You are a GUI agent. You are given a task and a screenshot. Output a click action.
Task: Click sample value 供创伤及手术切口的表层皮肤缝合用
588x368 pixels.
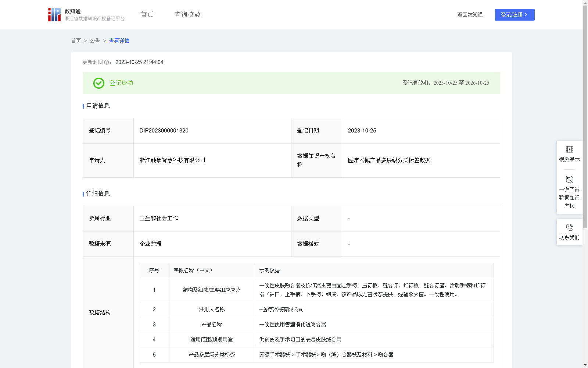pyautogui.click(x=300, y=340)
